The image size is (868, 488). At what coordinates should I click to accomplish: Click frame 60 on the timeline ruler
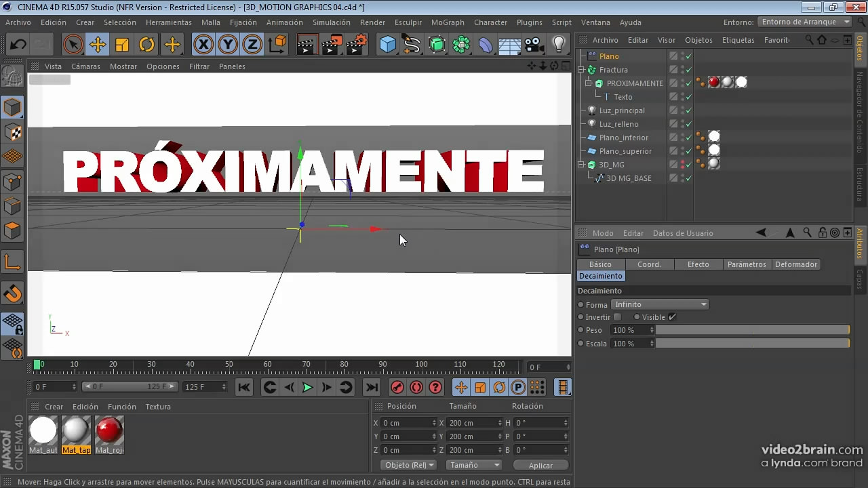click(x=267, y=365)
